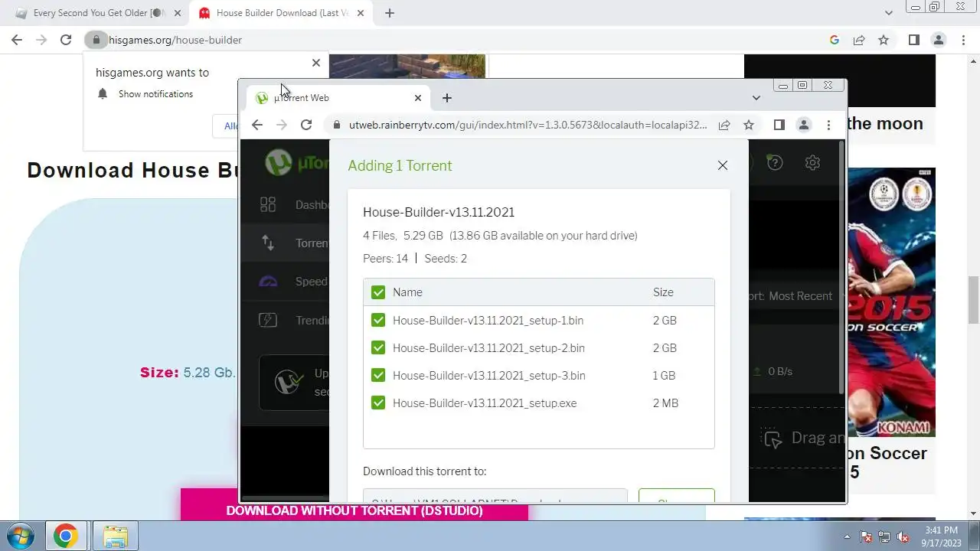Close Every Second You Get Older tab
The width and height of the screenshot is (980, 551).
pos(178,13)
